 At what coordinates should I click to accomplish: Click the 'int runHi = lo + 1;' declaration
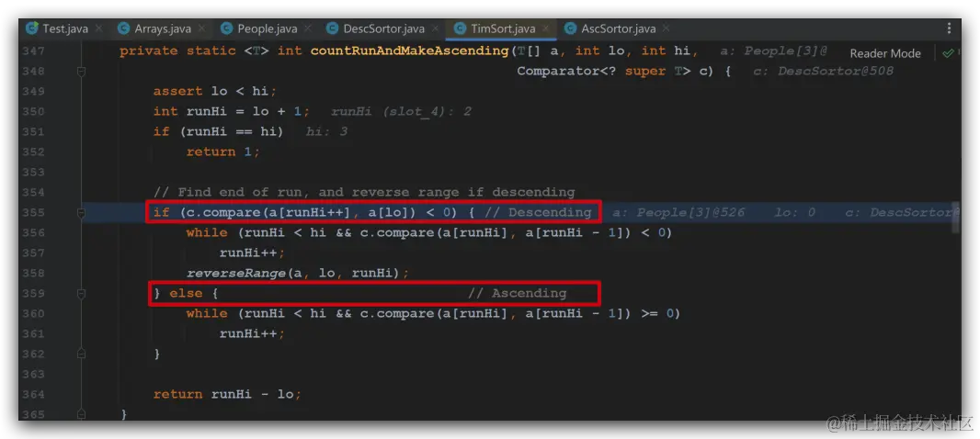pos(232,112)
